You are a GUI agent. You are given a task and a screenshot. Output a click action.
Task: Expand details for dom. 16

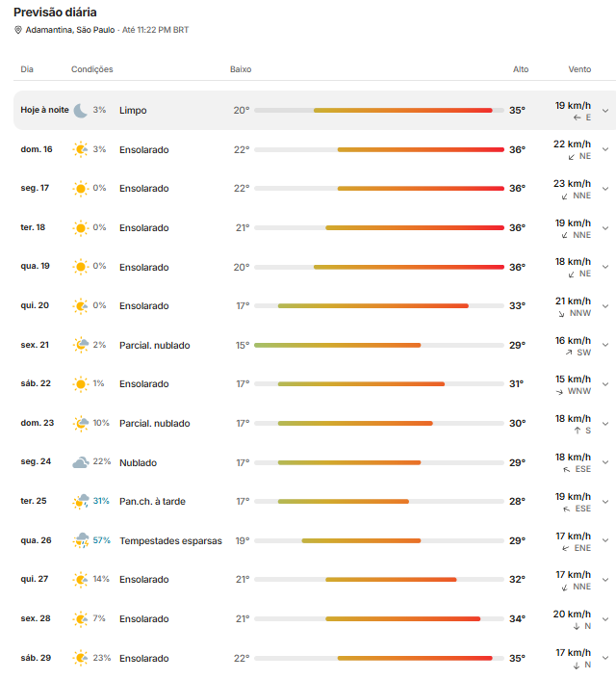(605, 149)
